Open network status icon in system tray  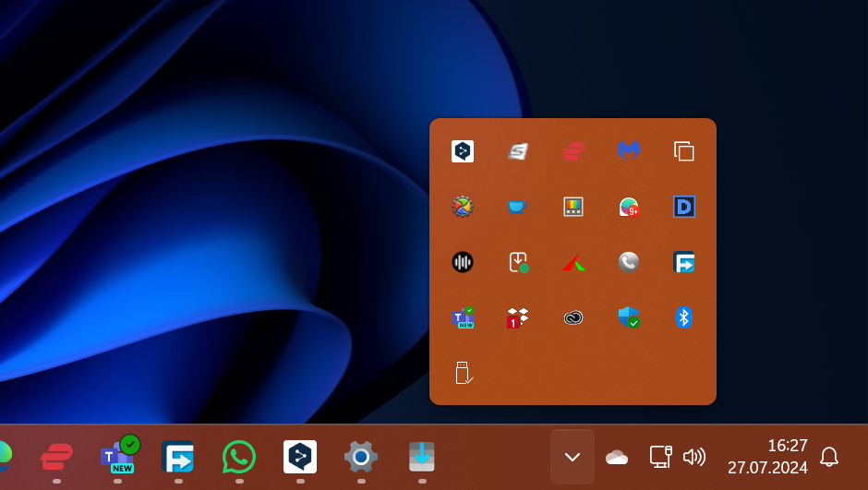(x=661, y=457)
